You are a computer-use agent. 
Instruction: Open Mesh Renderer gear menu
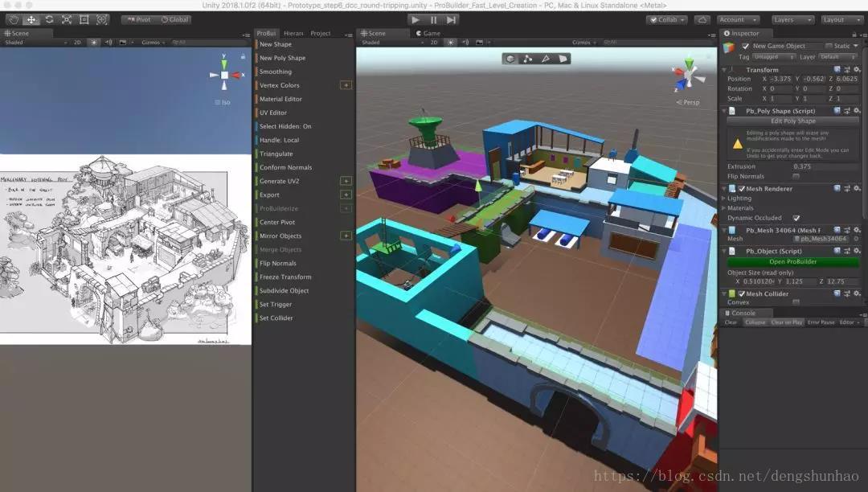(857, 189)
